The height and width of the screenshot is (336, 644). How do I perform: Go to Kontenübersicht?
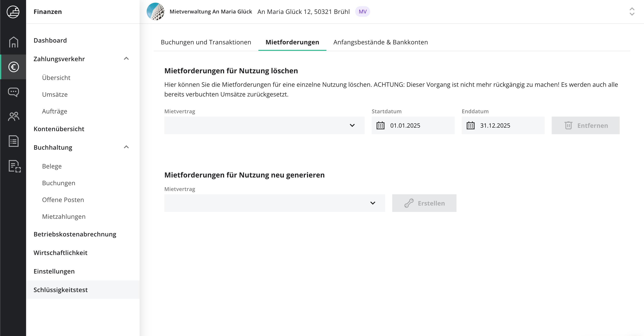pyautogui.click(x=59, y=129)
